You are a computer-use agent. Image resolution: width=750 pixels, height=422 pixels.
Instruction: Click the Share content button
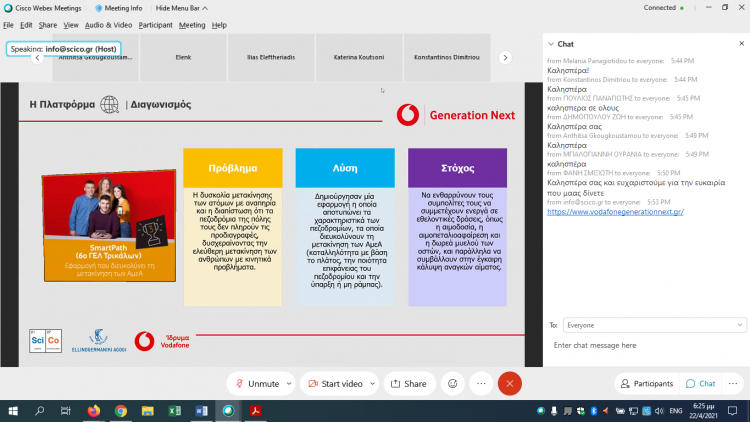pos(409,384)
